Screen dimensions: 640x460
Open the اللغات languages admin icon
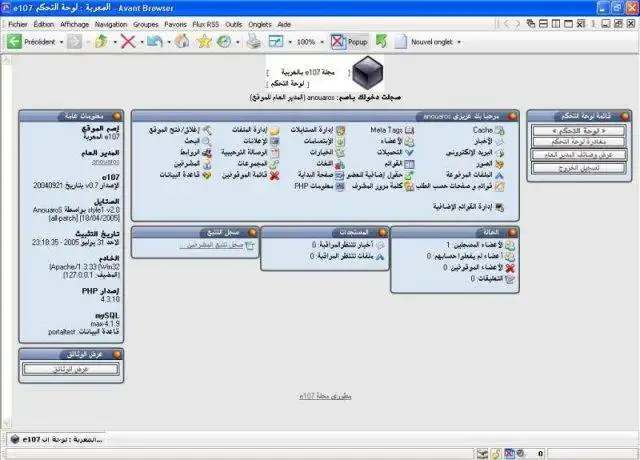click(340, 164)
